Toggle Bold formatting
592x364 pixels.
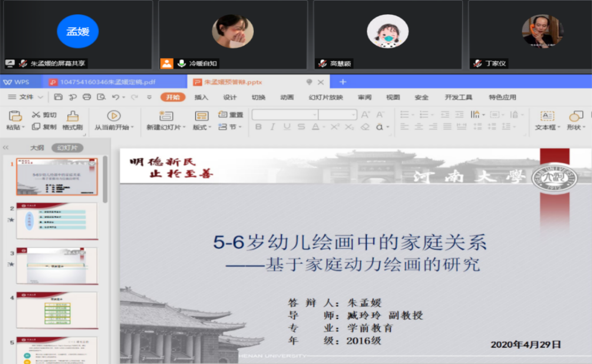[258, 127]
